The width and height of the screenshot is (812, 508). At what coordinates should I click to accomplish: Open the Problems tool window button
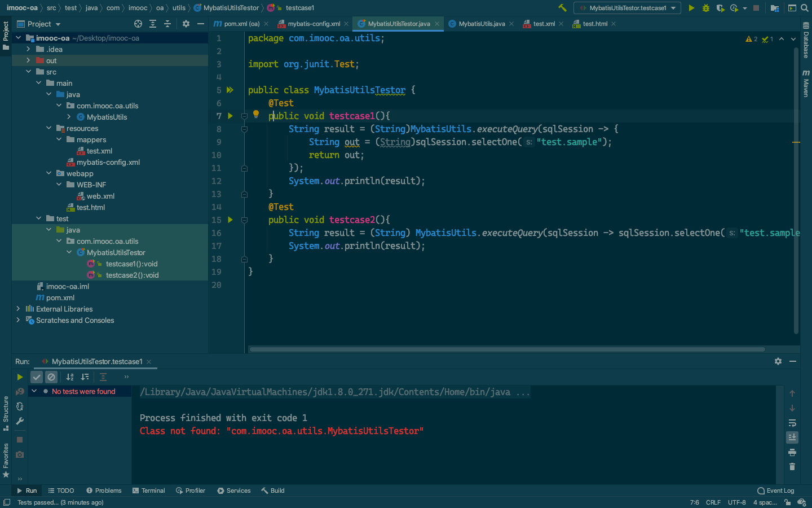coord(104,491)
